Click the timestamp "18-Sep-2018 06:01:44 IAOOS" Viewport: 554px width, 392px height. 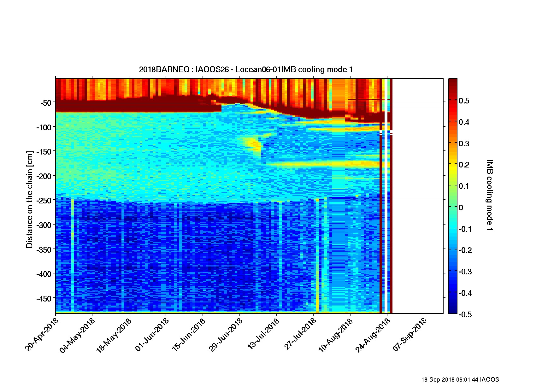[x=460, y=380]
